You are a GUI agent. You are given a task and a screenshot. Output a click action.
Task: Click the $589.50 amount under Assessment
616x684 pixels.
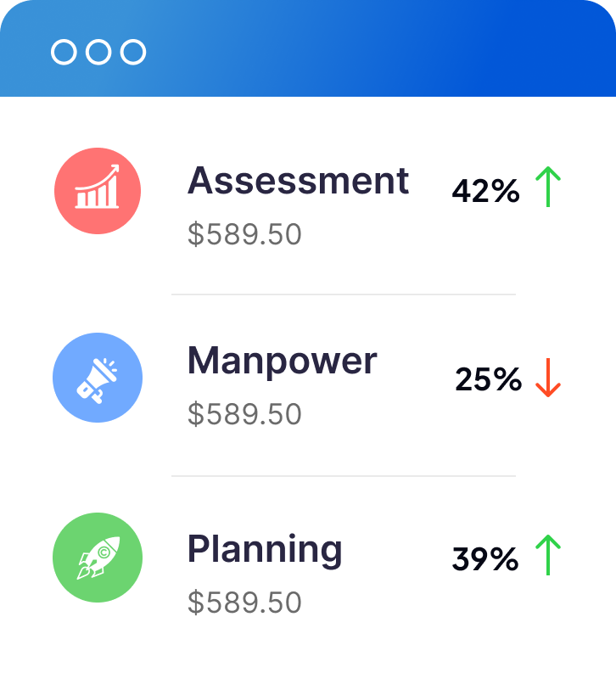[x=244, y=234]
